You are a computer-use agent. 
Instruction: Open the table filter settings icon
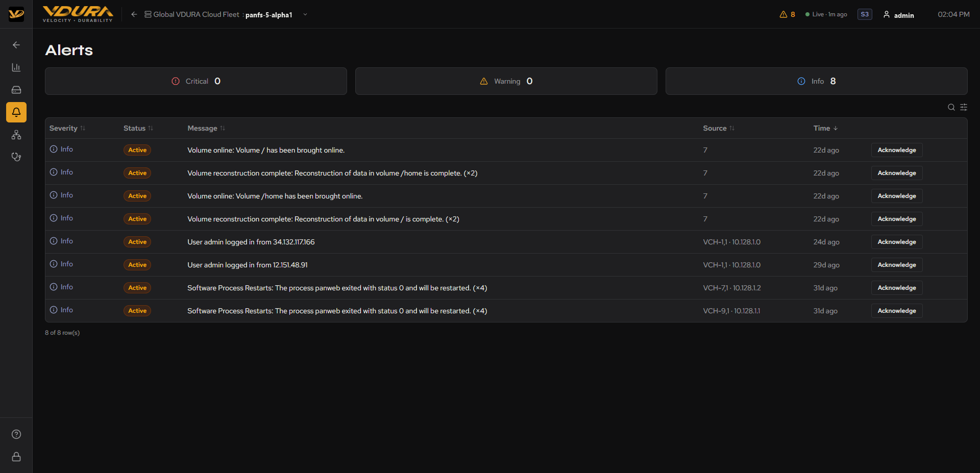click(x=964, y=107)
